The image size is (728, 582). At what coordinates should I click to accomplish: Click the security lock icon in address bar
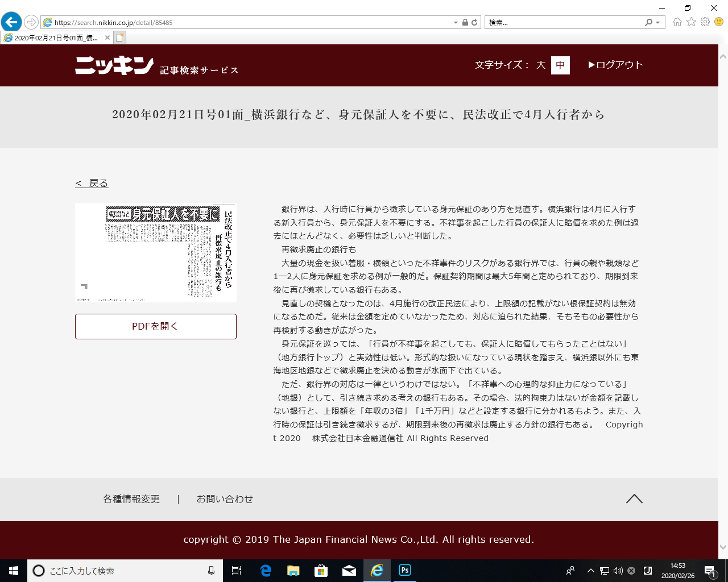[465, 23]
